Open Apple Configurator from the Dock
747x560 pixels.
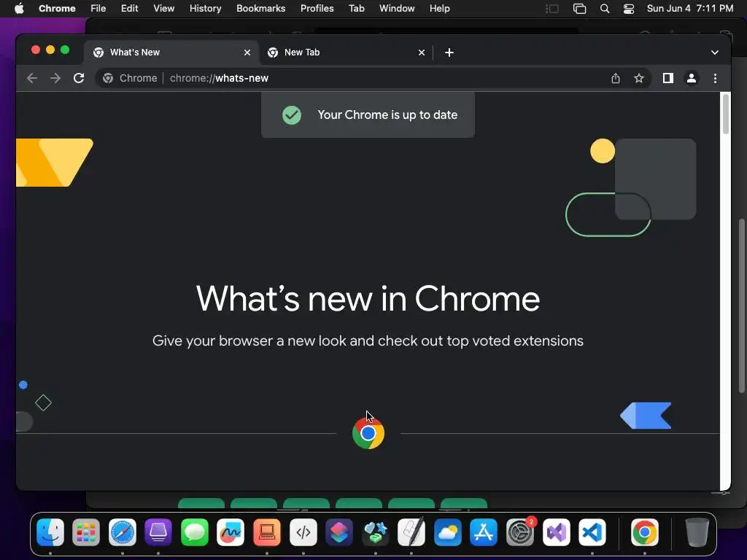tap(158, 532)
